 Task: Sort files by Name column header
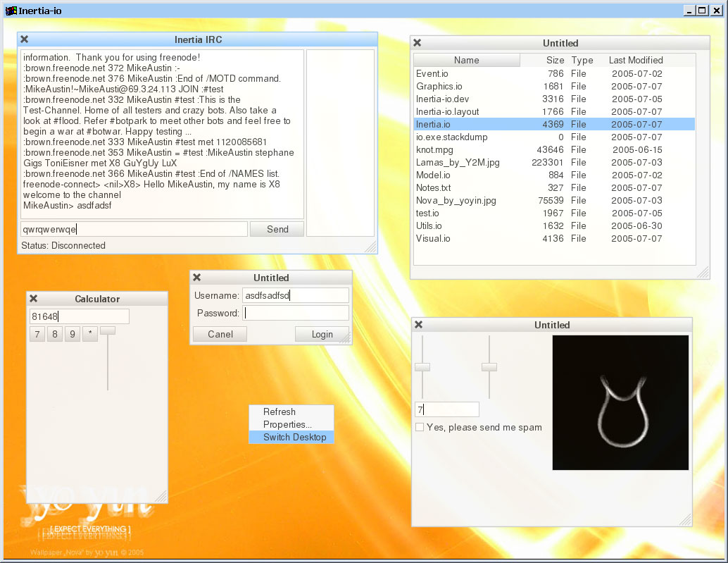click(x=467, y=60)
